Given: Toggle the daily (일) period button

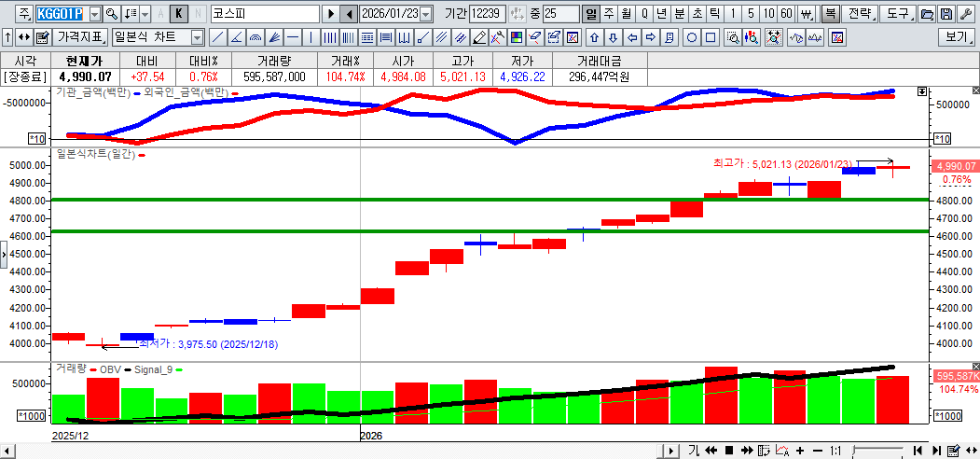Looking at the screenshot, I should click(590, 14).
